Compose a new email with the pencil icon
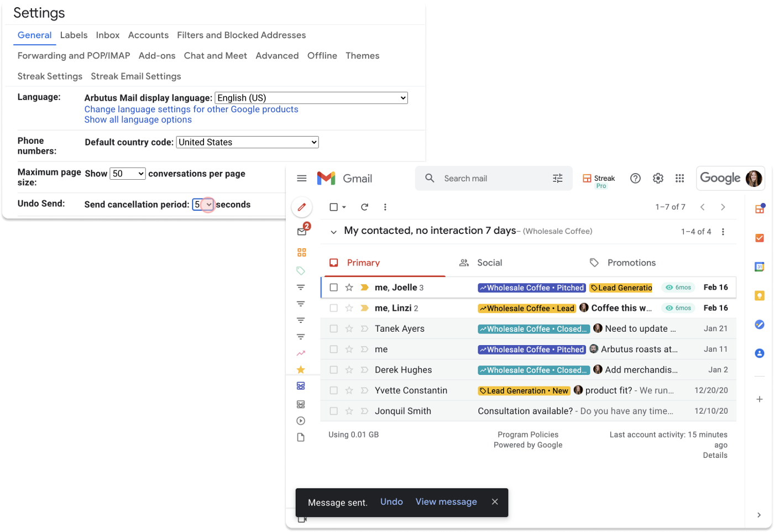This screenshot has width=774, height=532. 301,207
